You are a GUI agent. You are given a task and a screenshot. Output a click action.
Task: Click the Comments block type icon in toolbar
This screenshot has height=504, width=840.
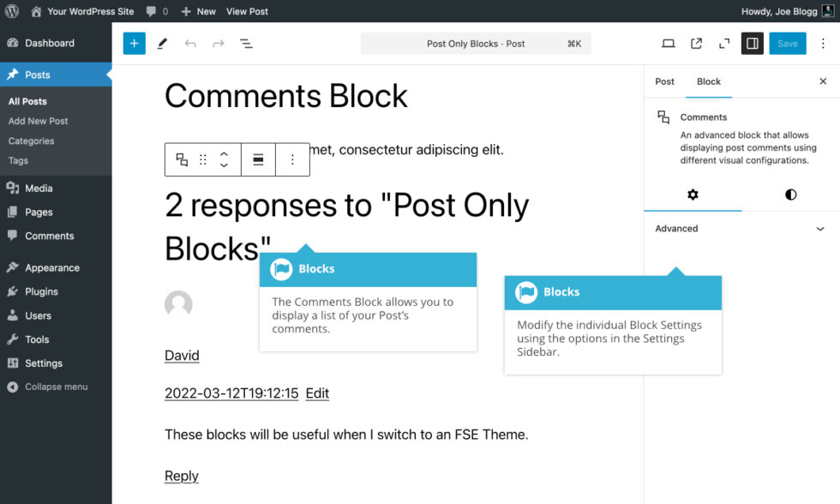pos(182,159)
